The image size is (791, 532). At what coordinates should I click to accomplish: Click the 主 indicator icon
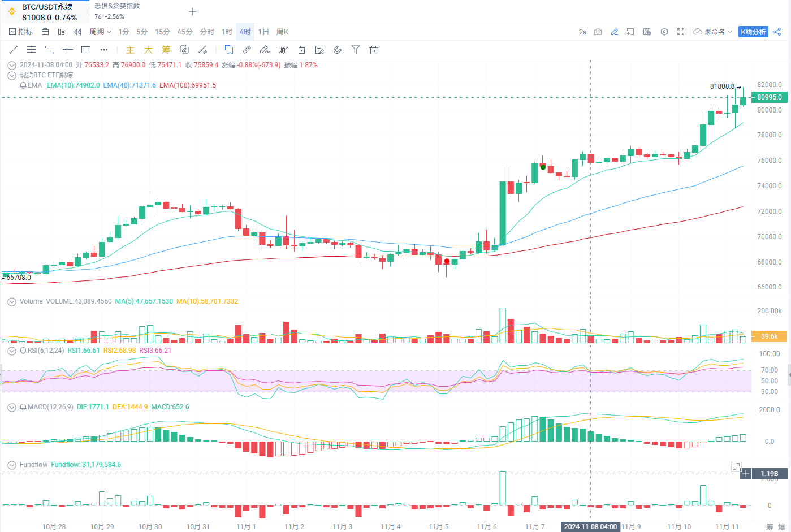(130, 50)
